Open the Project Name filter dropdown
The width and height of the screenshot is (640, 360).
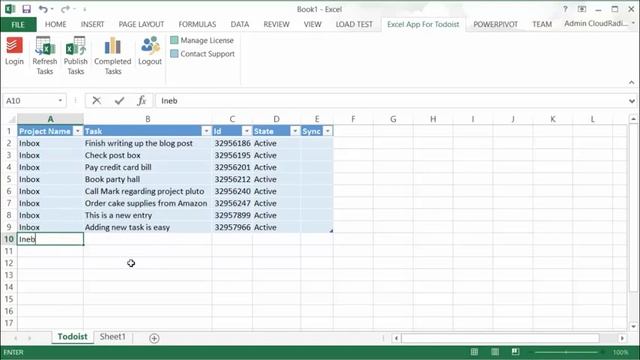[x=78, y=131]
